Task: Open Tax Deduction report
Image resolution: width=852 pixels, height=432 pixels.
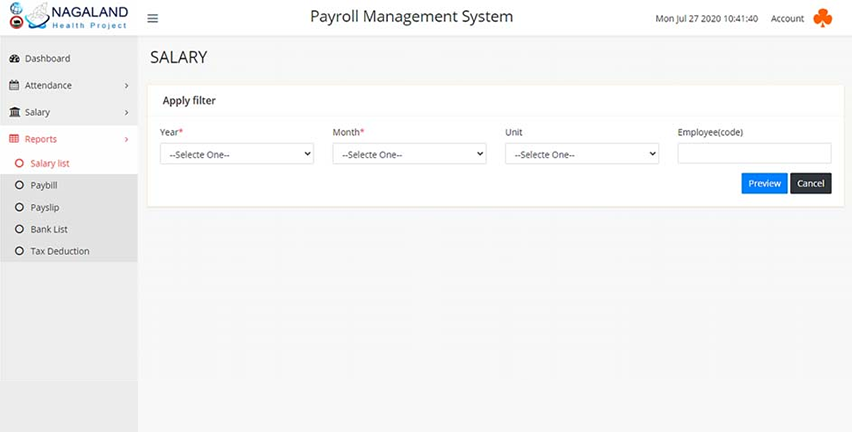Action: [x=59, y=251]
